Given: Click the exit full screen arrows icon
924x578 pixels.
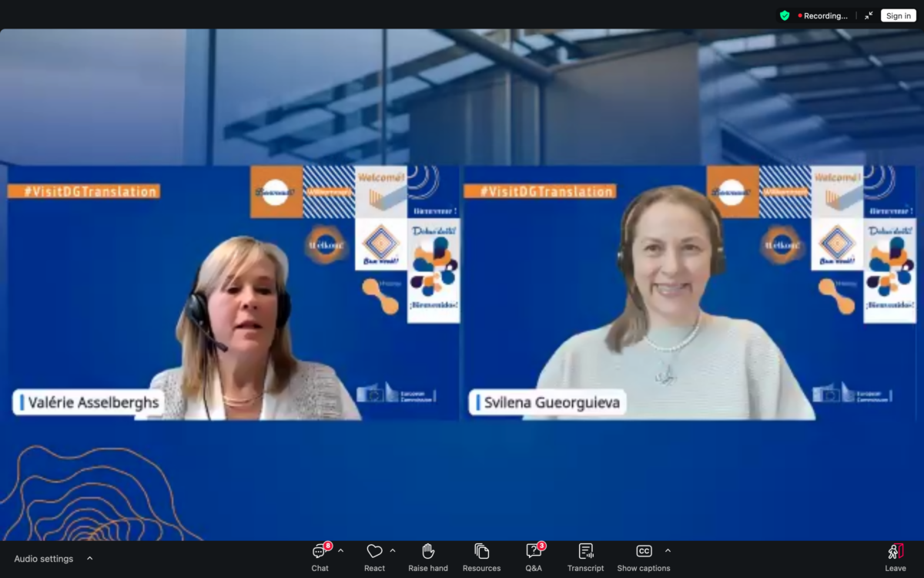Looking at the screenshot, I should (x=869, y=15).
